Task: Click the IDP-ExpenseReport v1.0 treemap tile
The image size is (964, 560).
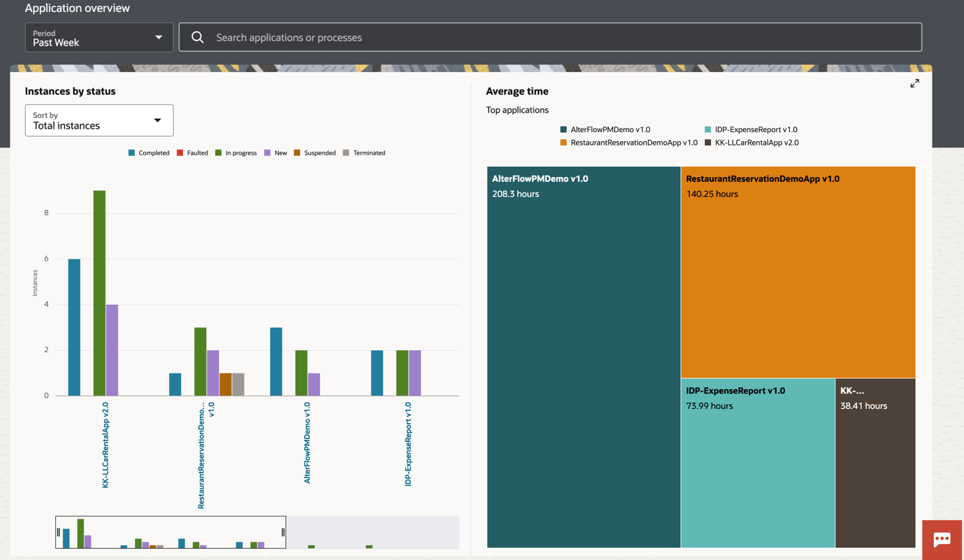Action: pos(758,463)
